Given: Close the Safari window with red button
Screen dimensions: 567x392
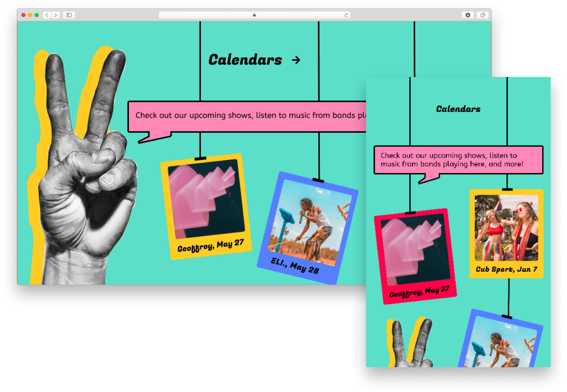Looking at the screenshot, I should pos(23,15).
